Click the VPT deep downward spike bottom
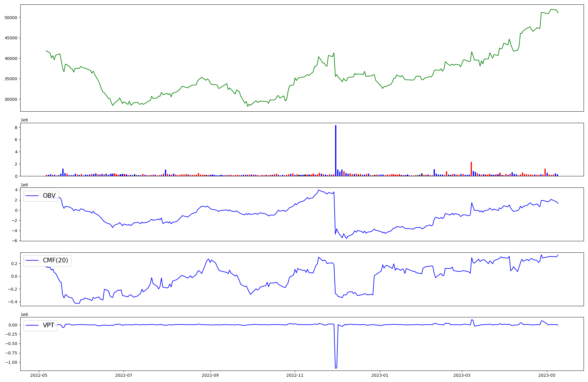The width and height of the screenshot is (588, 382). tap(336, 368)
